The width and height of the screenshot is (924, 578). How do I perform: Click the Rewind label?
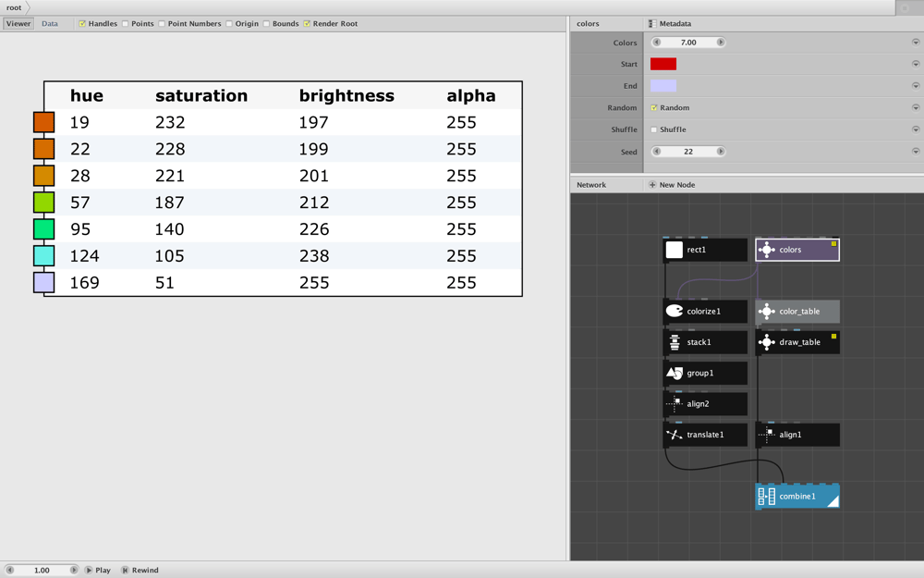(145, 571)
